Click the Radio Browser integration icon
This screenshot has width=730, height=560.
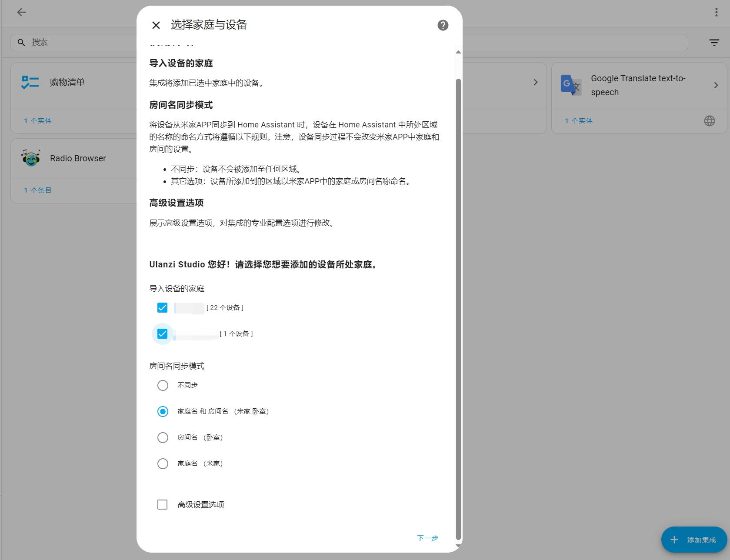click(30, 158)
